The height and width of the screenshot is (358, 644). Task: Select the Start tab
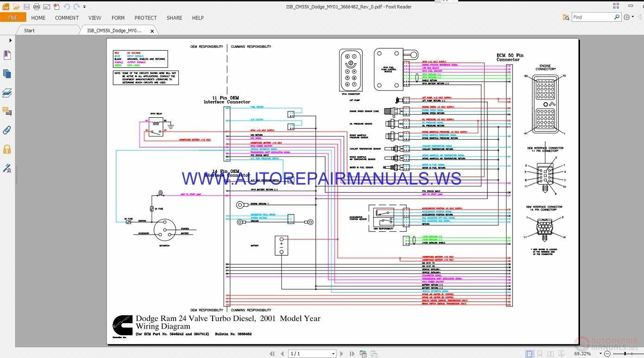[x=29, y=30]
